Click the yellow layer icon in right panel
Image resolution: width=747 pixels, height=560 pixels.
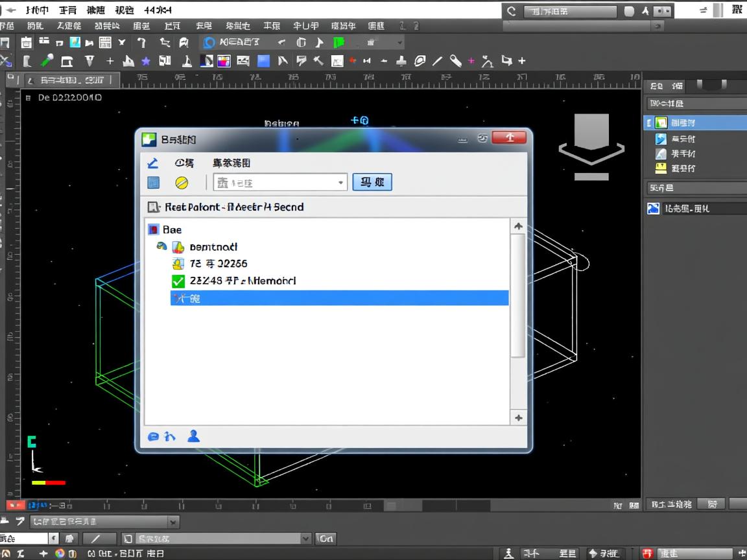[x=661, y=169]
